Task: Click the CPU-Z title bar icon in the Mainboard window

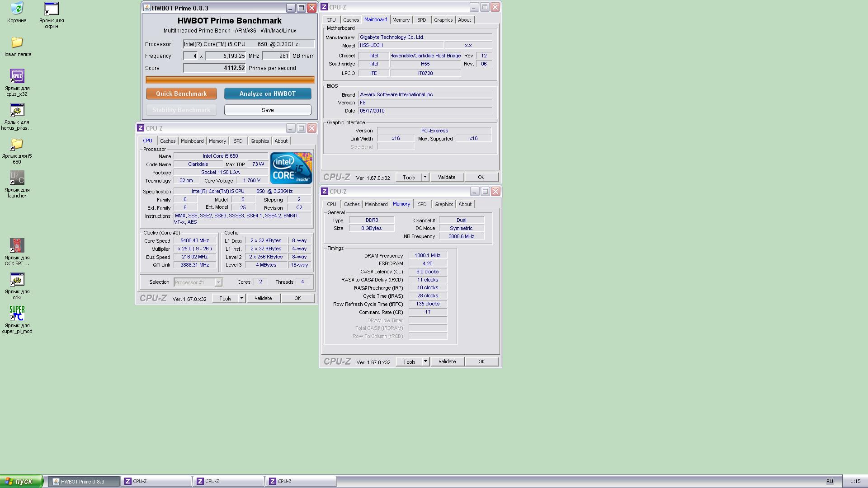Action: (324, 7)
